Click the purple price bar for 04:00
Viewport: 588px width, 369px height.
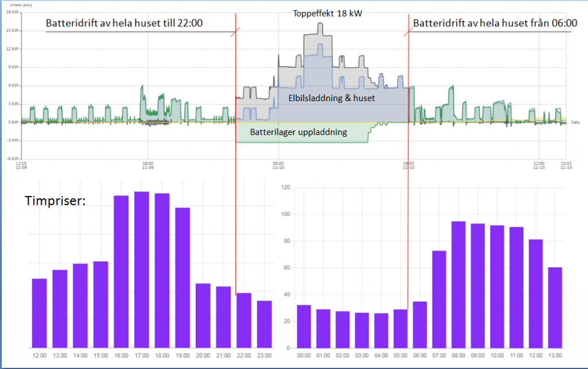tap(381, 330)
